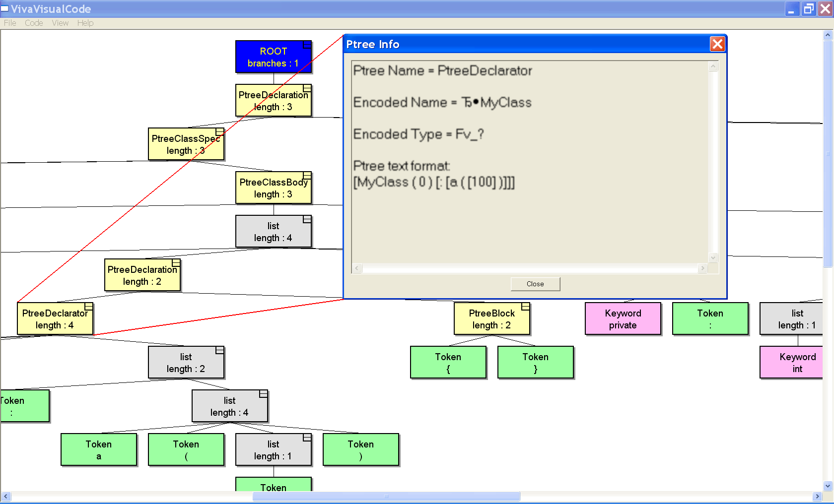This screenshot has width=834, height=504.
Task: Select the PtreeDeclarator length 4 node
Action: click(x=55, y=319)
